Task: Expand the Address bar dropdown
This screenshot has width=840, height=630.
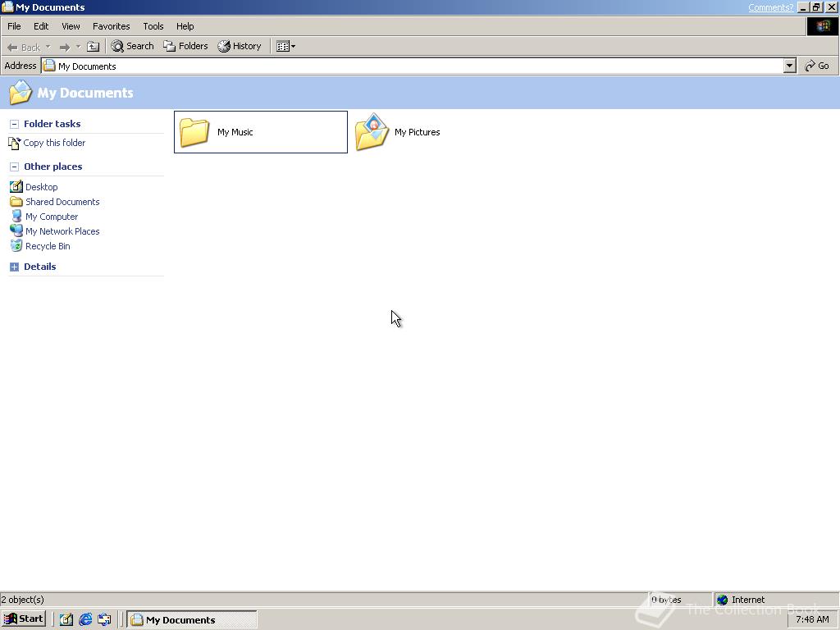Action: (789, 66)
